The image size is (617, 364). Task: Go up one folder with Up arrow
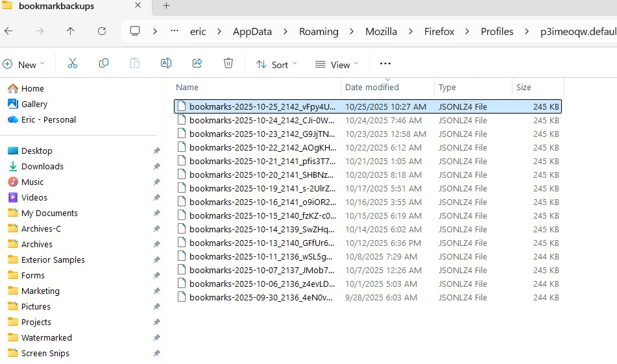tap(70, 31)
